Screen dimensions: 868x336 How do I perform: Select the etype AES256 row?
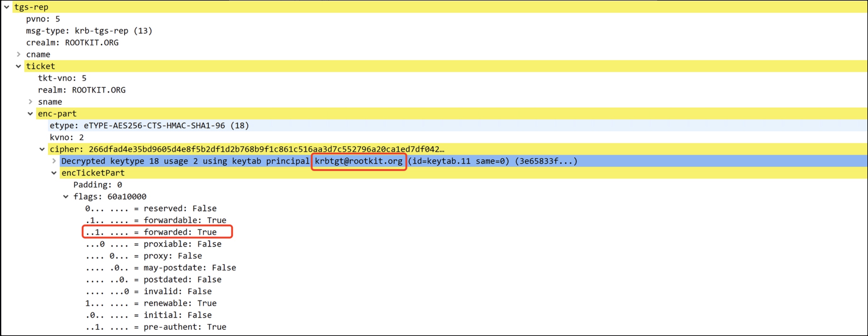(149, 125)
